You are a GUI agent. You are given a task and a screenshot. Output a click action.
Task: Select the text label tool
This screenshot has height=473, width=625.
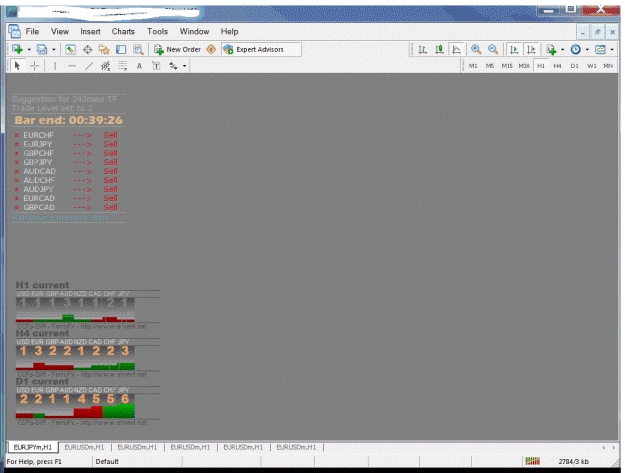coord(156,66)
